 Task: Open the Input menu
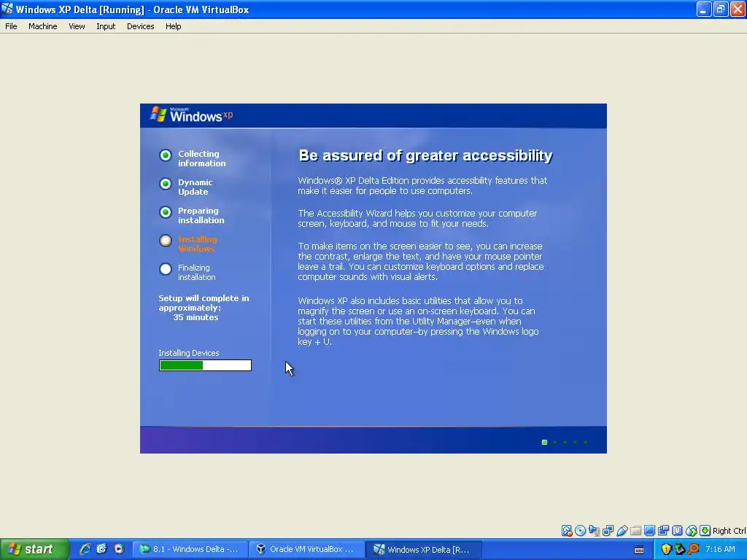106,26
